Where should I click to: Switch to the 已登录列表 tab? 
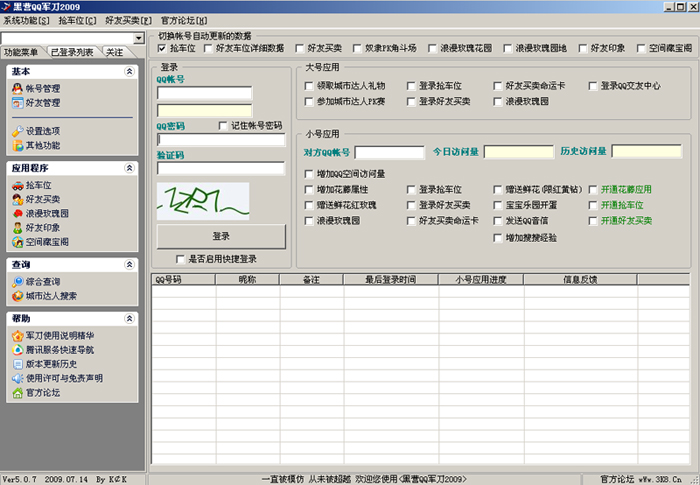(72, 52)
